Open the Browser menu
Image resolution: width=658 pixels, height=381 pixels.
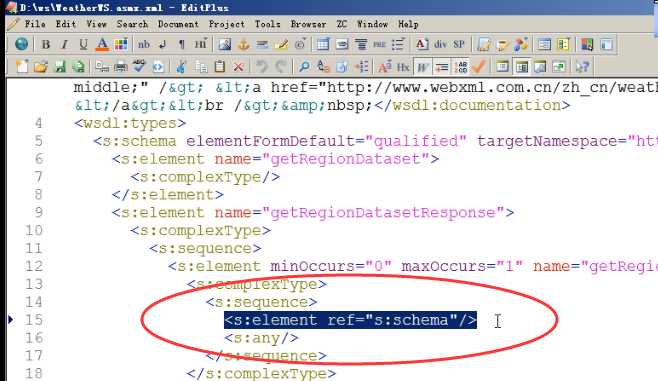coord(308,24)
